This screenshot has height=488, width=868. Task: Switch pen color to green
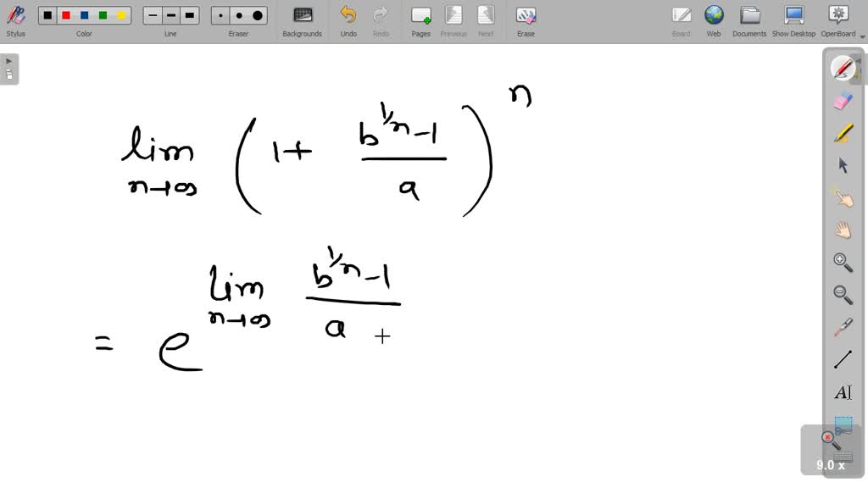102,15
